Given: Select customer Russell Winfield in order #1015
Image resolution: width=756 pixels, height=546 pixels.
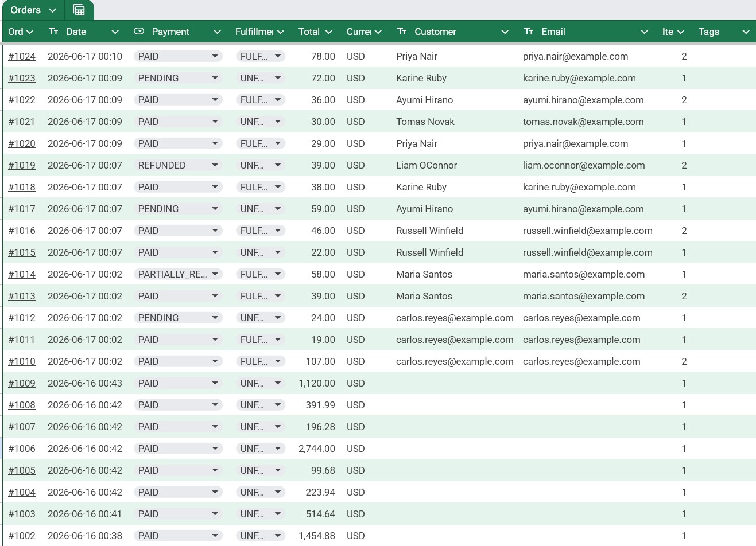Looking at the screenshot, I should click(429, 252).
